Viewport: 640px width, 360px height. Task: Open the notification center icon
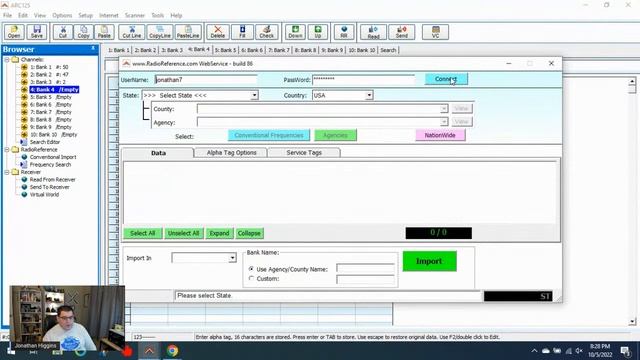[x=626, y=351]
